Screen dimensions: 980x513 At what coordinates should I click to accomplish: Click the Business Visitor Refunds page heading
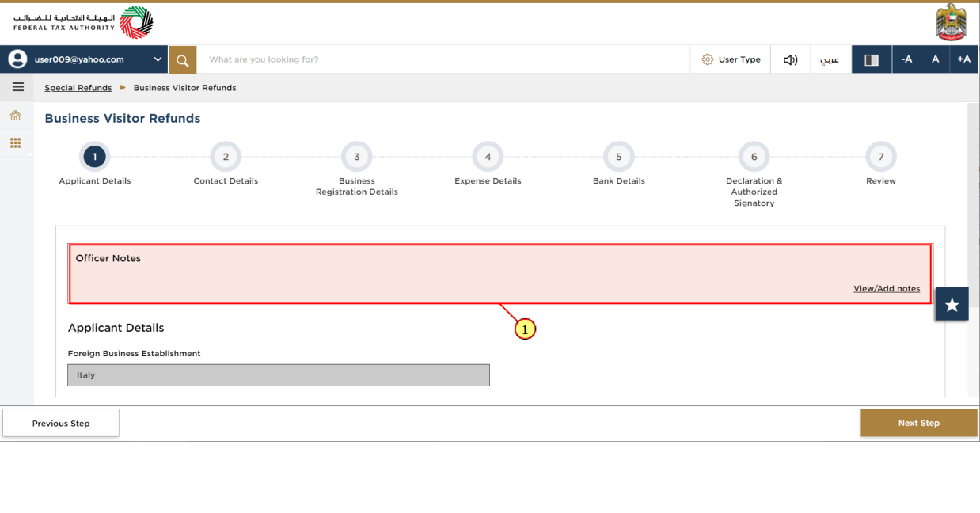(123, 119)
